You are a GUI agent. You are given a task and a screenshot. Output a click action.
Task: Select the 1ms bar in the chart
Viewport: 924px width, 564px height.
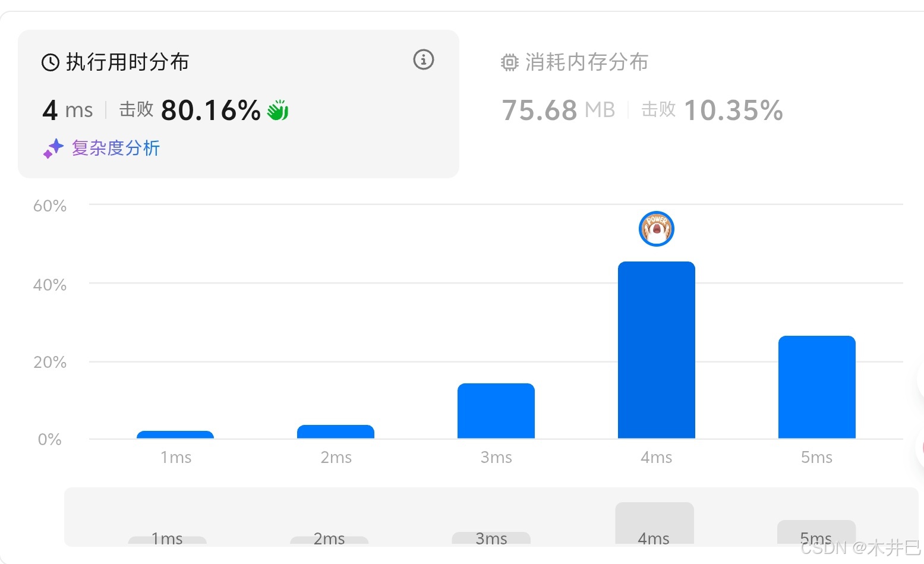(x=175, y=435)
